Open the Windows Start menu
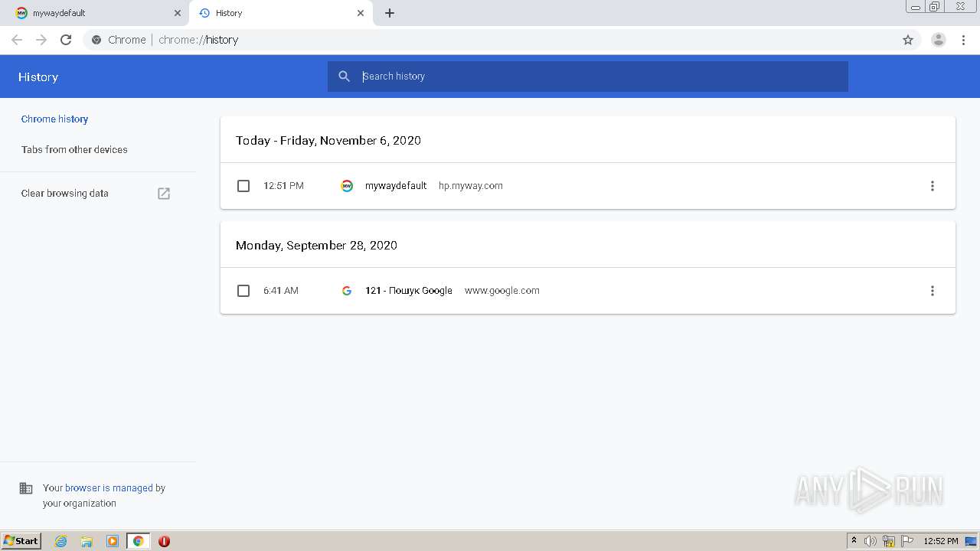The width and height of the screenshot is (980, 551). (x=21, y=541)
